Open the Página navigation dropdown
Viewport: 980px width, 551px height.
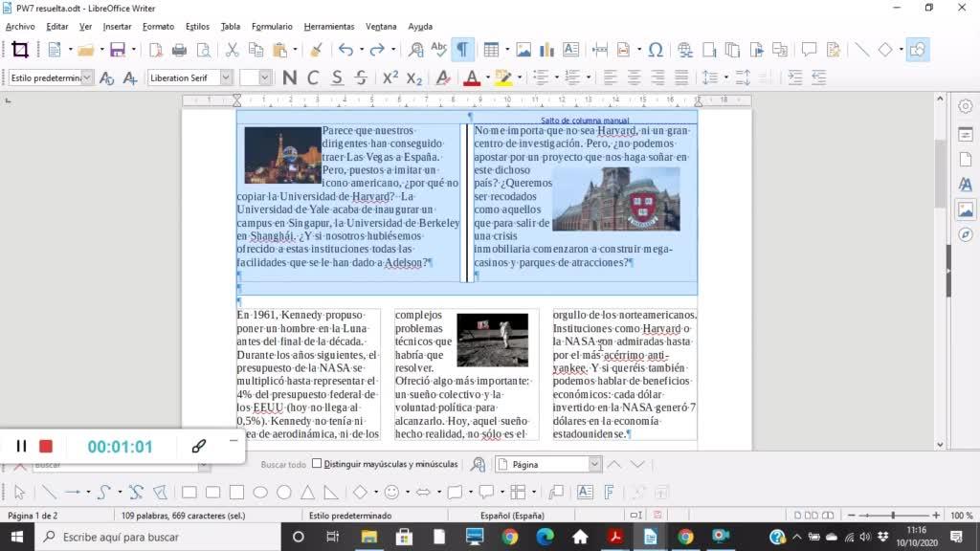tap(594, 465)
